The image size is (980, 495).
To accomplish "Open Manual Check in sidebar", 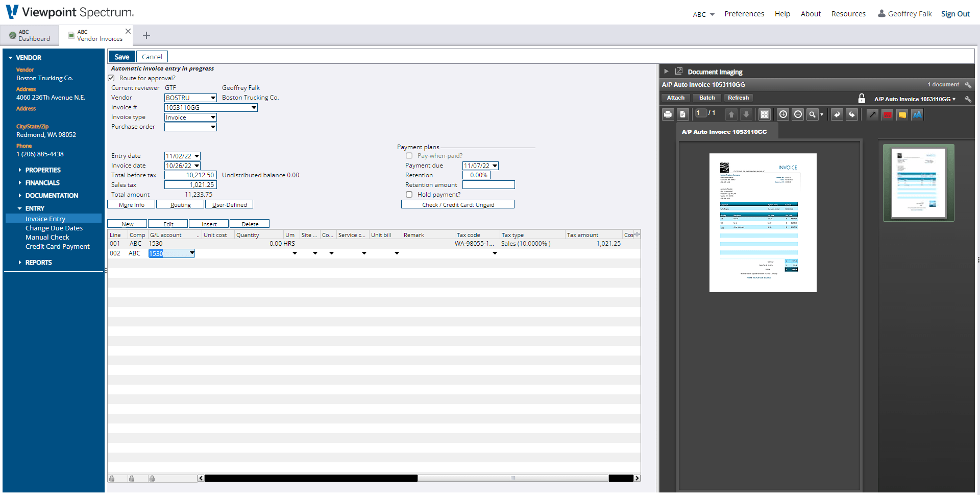I will 47,238.
